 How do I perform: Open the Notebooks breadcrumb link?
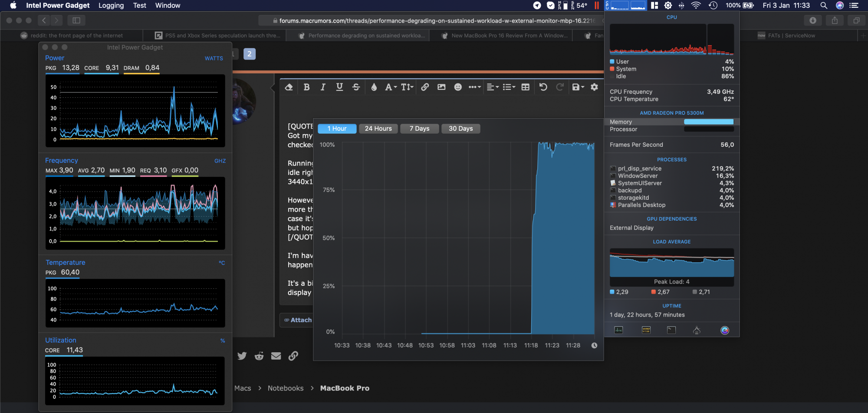286,388
